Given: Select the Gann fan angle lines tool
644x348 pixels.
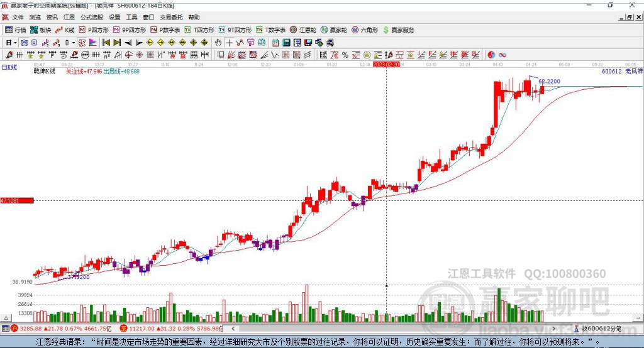Looking at the screenshot, I should click(231, 55).
